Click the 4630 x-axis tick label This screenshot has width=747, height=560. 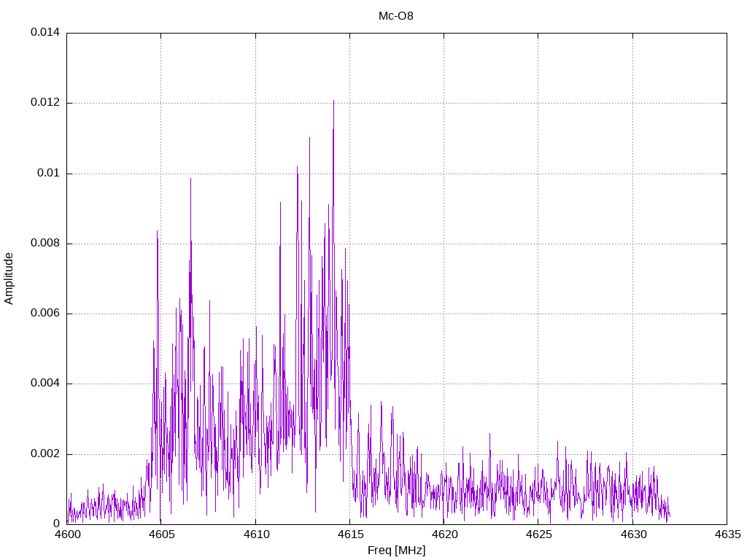[632, 534]
